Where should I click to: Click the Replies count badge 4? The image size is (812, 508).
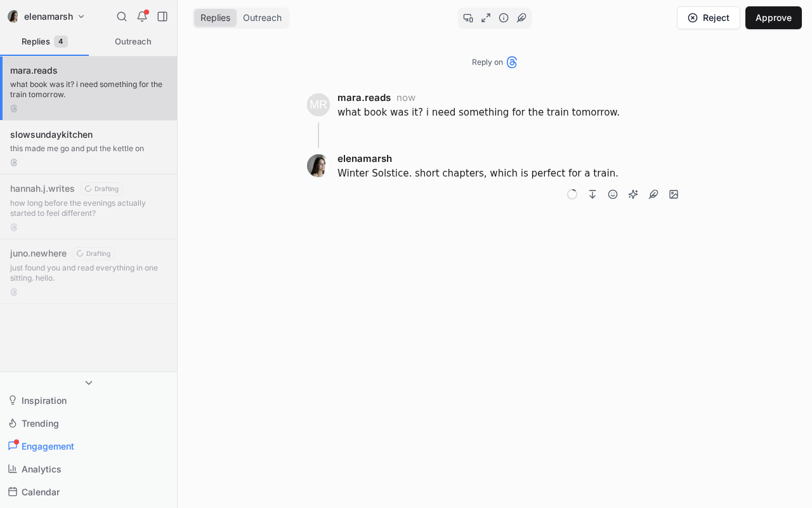coord(61,41)
